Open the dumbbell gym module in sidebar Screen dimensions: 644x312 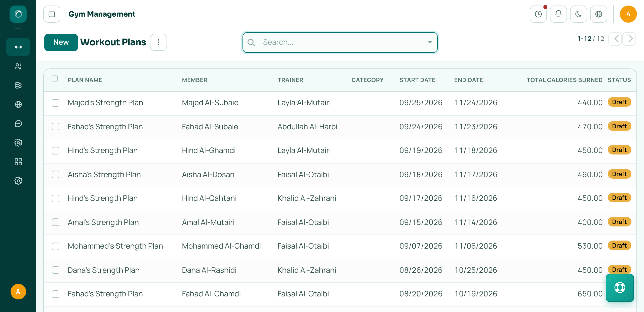pyautogui.click(x=18, y=47)
